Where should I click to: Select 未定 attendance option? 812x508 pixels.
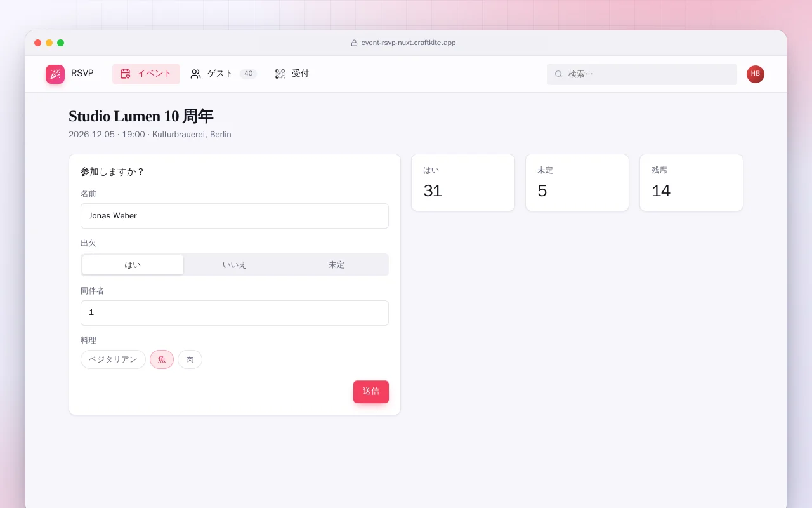pos(336,265)
